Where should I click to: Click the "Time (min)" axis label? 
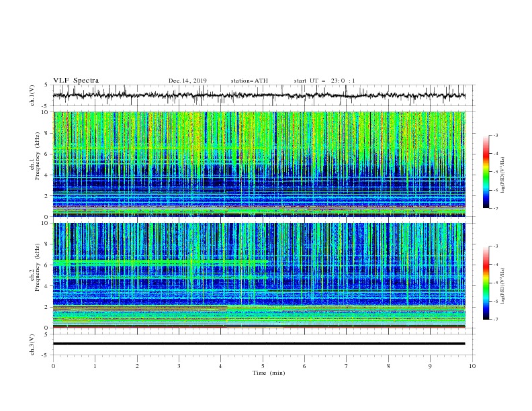[269, 373]
